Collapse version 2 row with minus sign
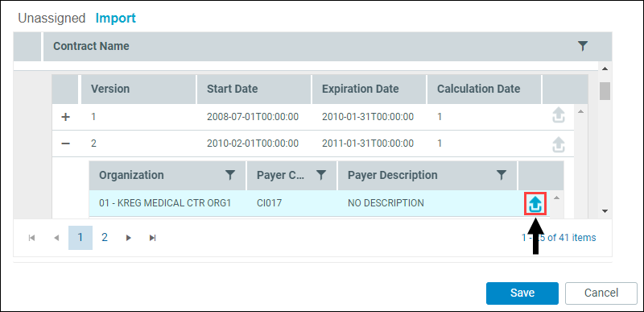The height and width of the screenshot is (312, 644). tap(66, 144)
